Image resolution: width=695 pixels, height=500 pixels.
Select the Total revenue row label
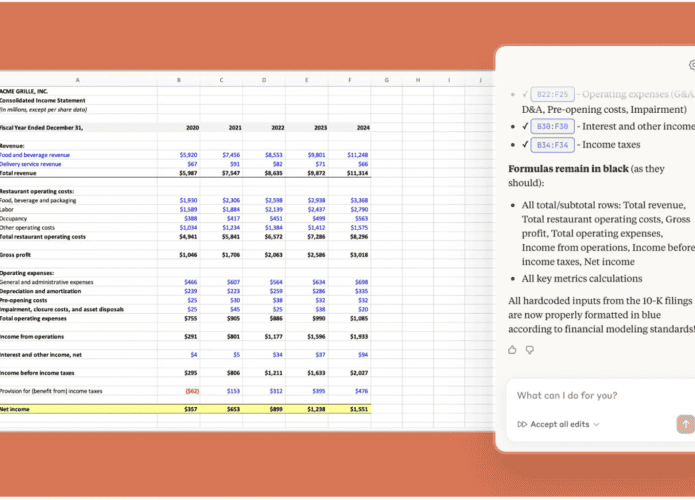pos(20,173)
